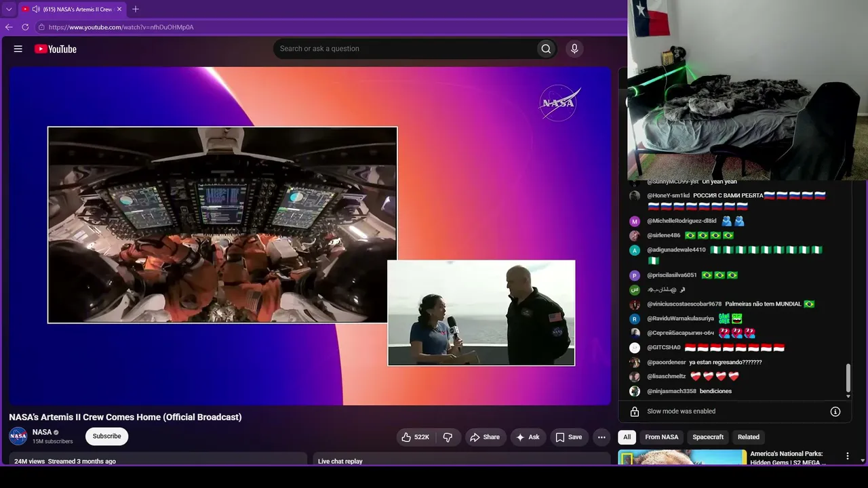Open options menu for National Parks video
868x488 pixels.
[847, 456]
